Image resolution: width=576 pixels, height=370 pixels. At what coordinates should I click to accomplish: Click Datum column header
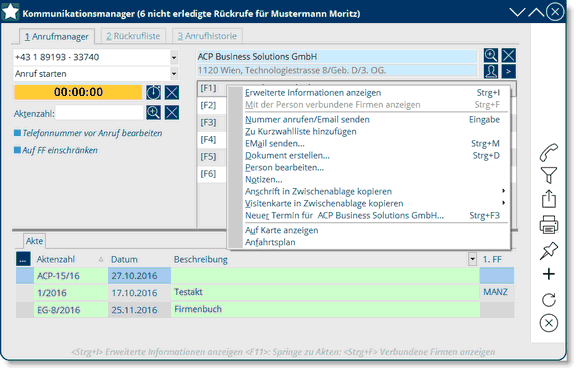click(125, 259)
